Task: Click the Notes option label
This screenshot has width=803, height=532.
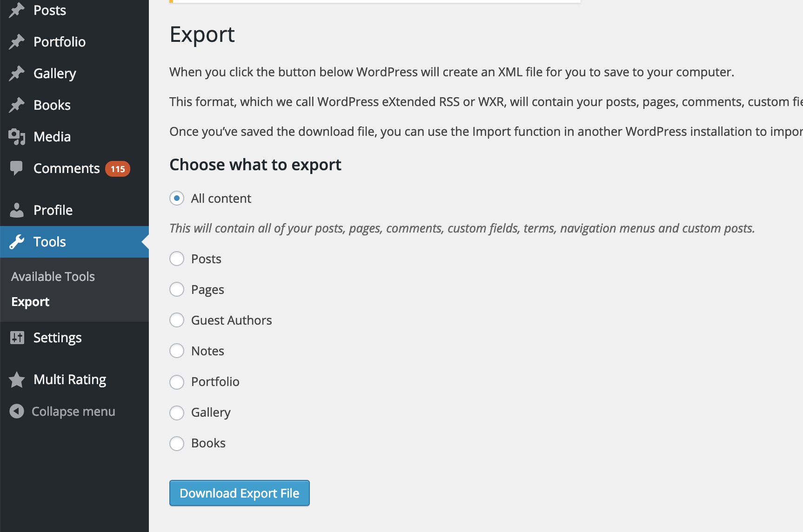Action: 207,351
